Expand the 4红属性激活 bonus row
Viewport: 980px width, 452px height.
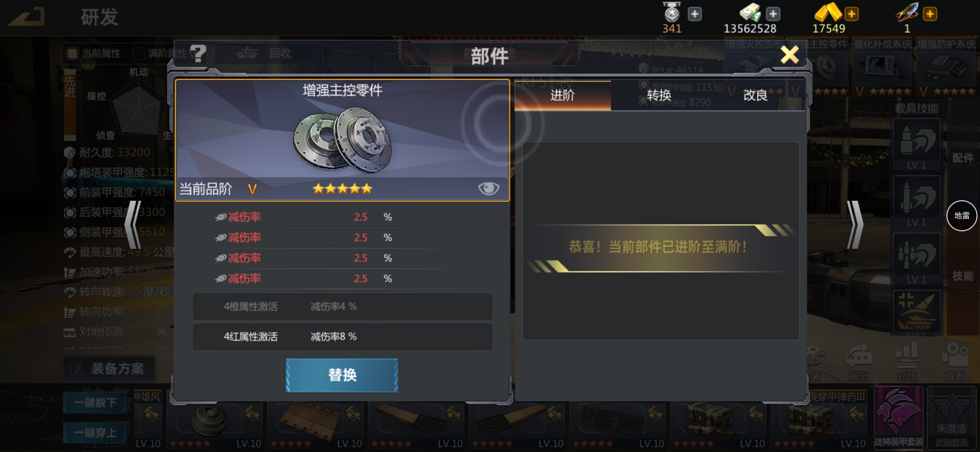(x=342, y=337)
